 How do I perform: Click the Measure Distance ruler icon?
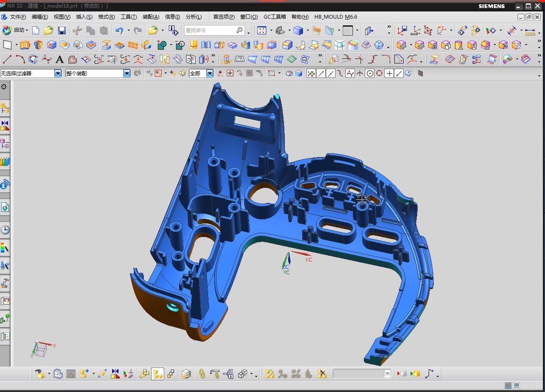point(530,30)
